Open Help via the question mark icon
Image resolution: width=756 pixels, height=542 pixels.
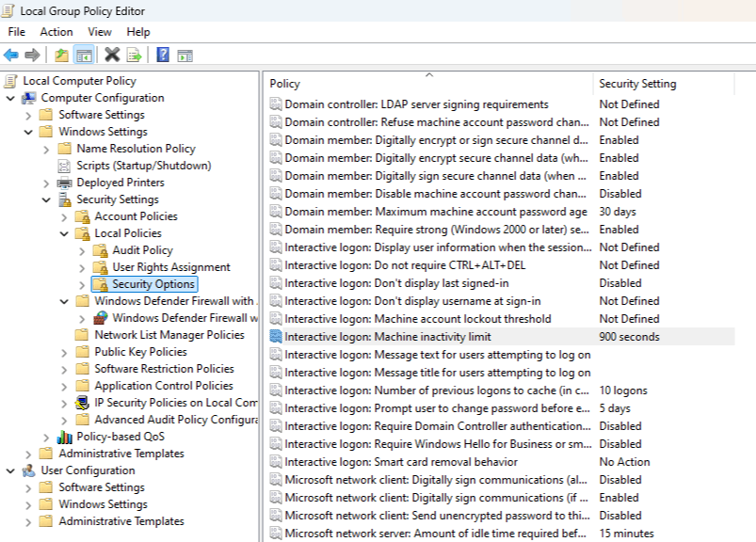(x=163, y=54)
